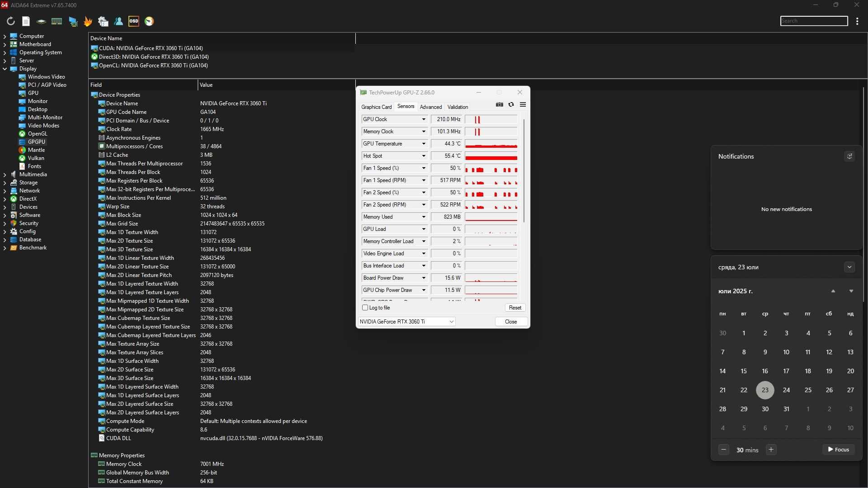Open the OSD panel toolbar icon
868x488 pixels.
pyautogui.click(x=134, y=21)
